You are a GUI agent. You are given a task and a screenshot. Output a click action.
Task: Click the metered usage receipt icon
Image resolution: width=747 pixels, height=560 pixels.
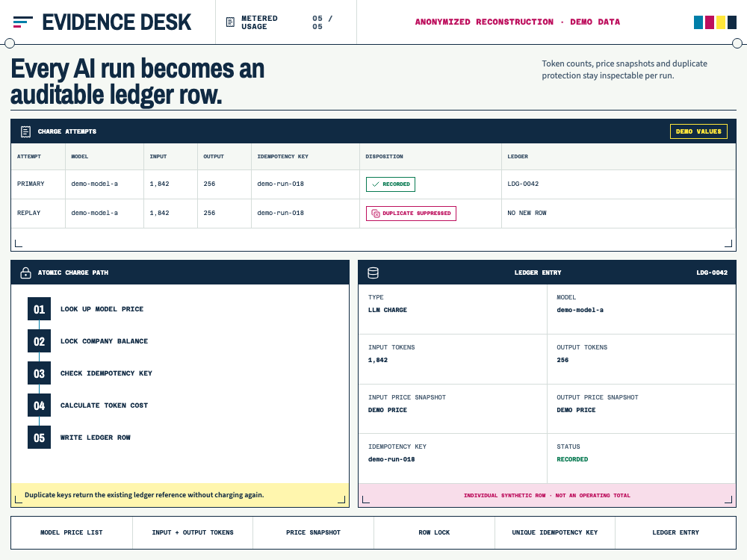pyautogui.click(x=230, y=22)
